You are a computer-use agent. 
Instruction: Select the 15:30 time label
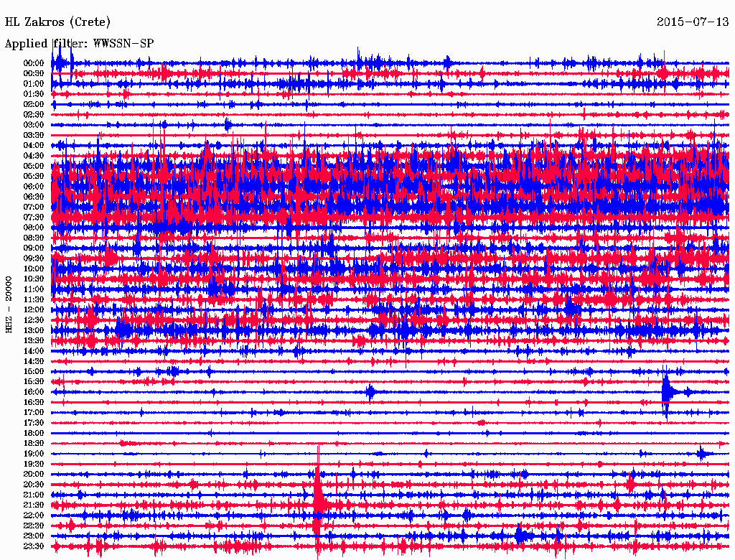point(34,381)
